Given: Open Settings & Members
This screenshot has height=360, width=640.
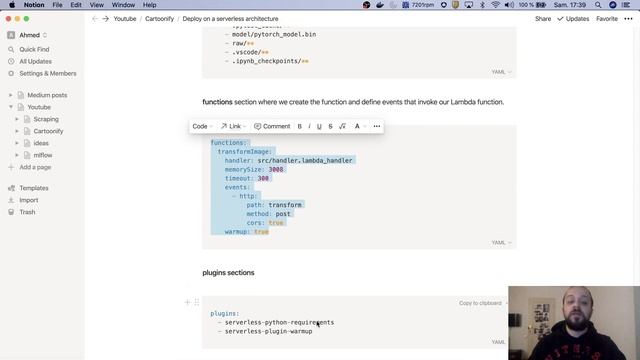Looking at the screenshot, I should click(x=48, y=73).
